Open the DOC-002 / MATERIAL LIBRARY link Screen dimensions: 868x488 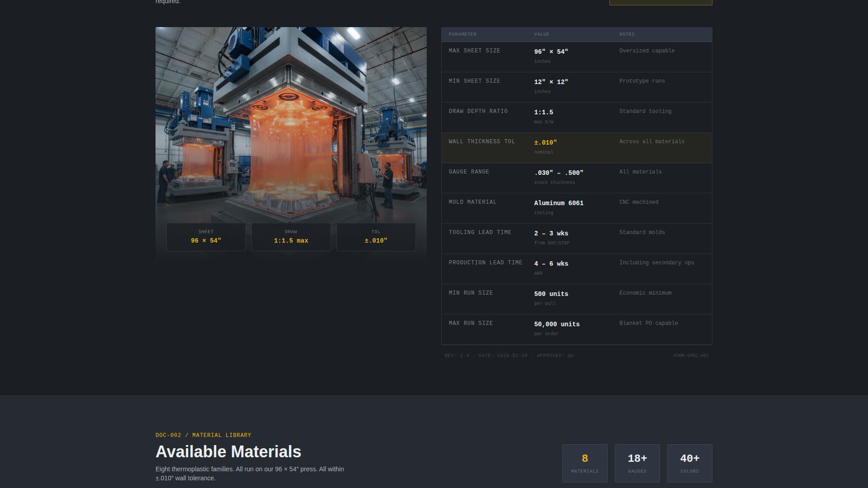pyautogui.click(x=203, y=435)
